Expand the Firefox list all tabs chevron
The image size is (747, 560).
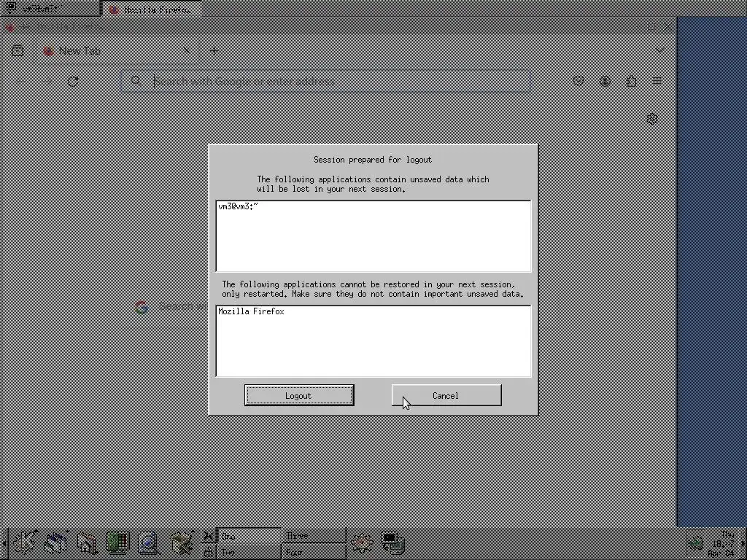click(659, 50)
